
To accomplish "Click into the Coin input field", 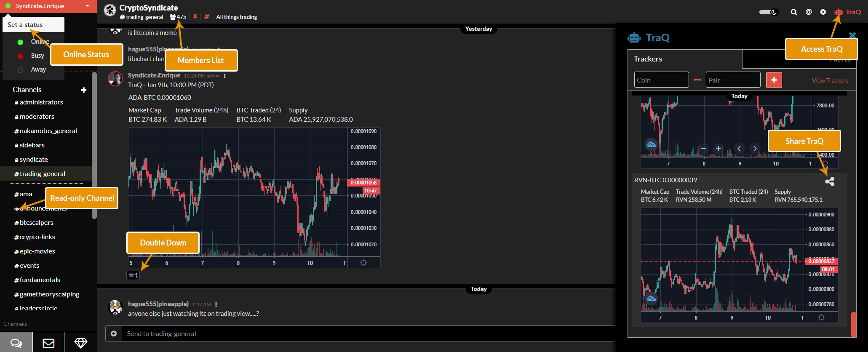I will [661, 80].
